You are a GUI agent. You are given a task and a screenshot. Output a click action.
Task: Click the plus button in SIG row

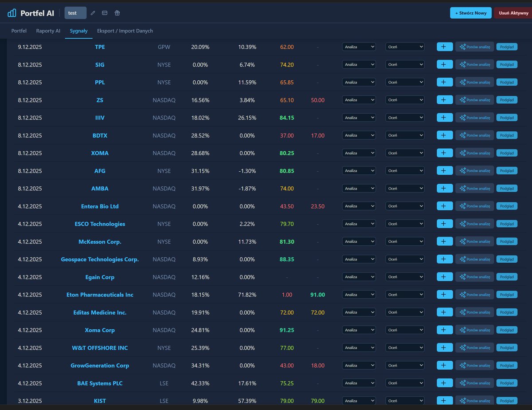[x=445, y=64]
